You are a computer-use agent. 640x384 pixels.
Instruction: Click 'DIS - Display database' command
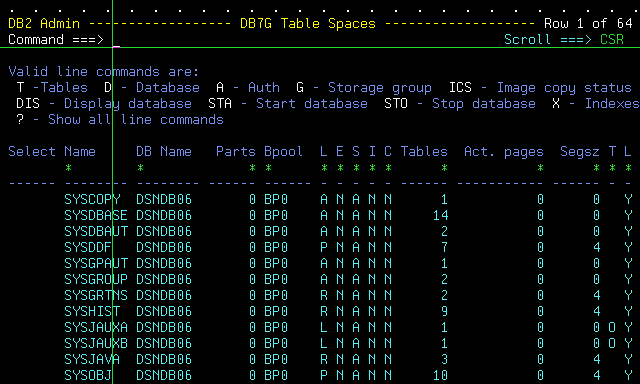click(x=104, y=104)
